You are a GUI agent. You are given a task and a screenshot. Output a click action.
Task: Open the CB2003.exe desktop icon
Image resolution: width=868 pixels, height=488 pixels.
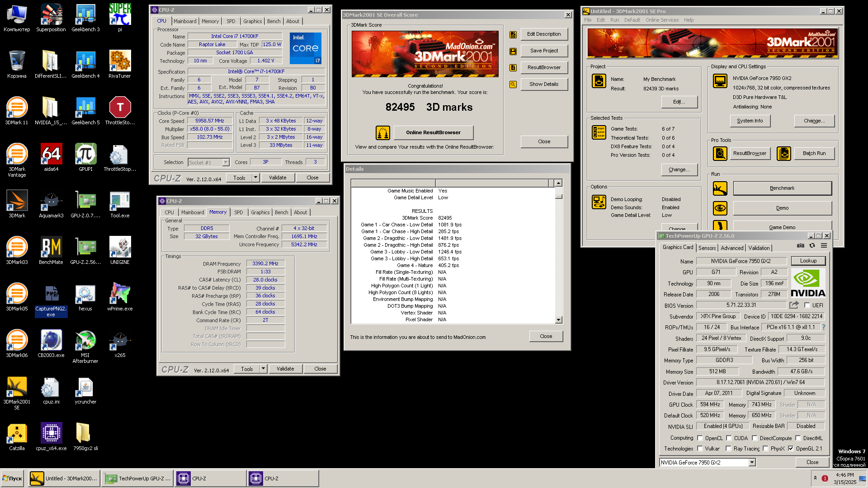click(x=51, y=344)
